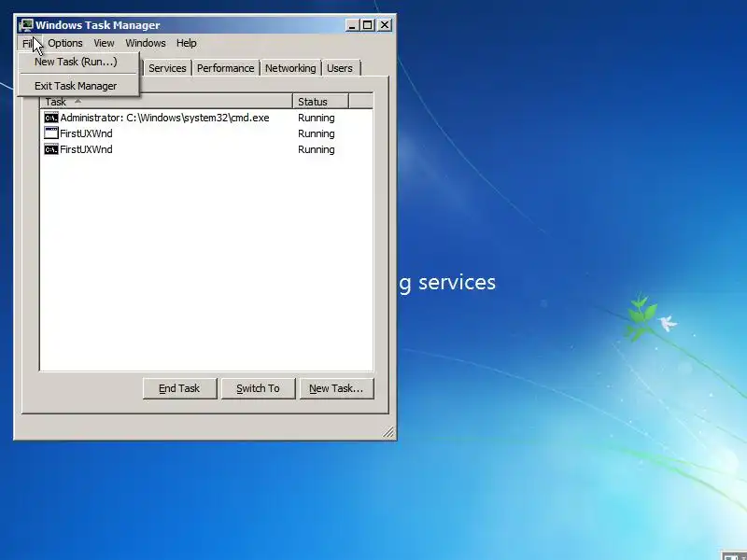The width and height of the screenshot is (747, 560).
Task: Switch to the Networking tab
Action: [290, 68]
